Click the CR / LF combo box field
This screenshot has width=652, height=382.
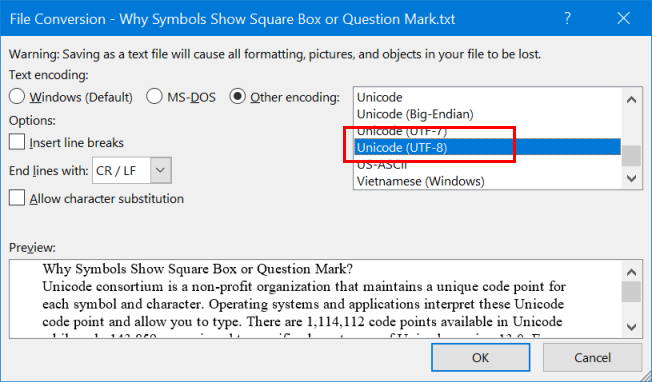pyautogui.click(x=132, y=170)
